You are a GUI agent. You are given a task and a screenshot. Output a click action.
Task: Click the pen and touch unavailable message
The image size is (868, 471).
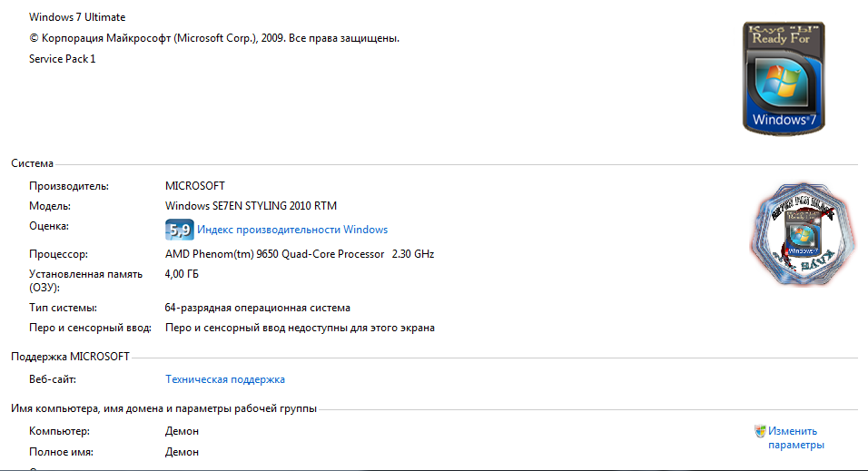[x=300, y=328]
